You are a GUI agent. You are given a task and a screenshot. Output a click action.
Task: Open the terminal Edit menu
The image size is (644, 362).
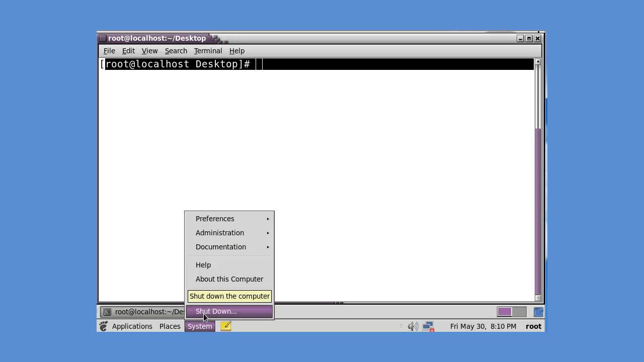pos(128,51)
